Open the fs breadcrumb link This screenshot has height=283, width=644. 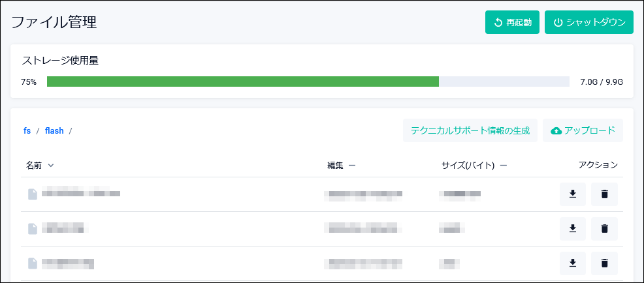27,131
